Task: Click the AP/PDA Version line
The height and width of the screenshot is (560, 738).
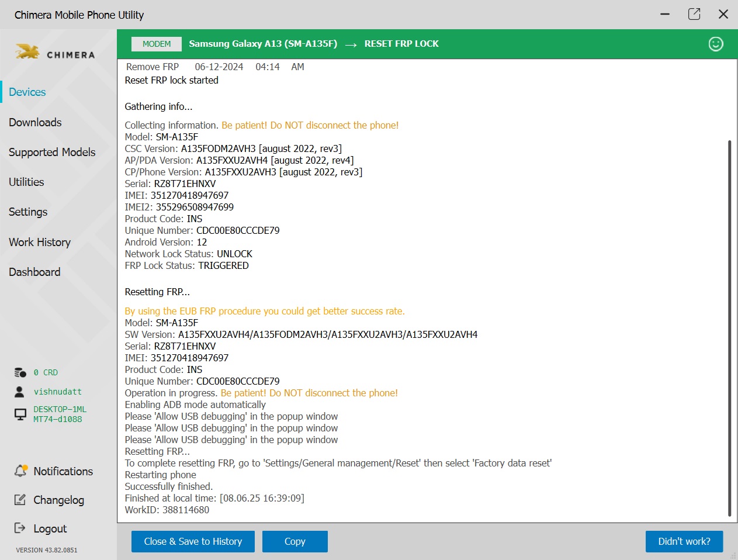Action: 239,160
